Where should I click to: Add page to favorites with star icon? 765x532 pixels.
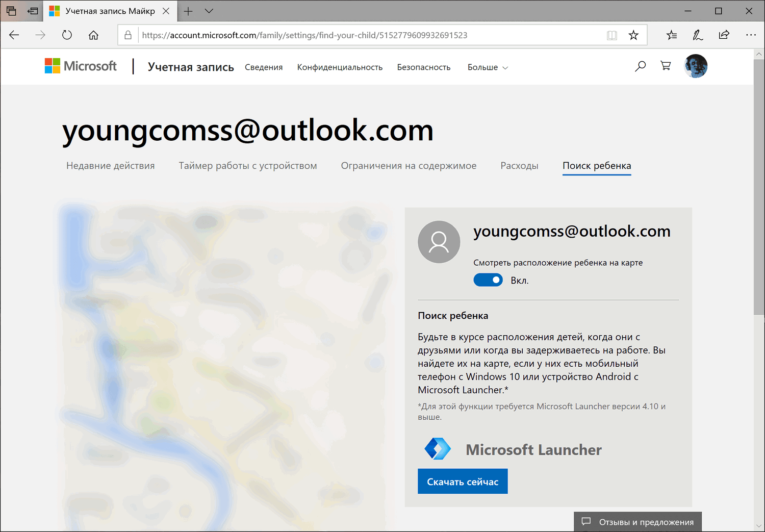tap(633, 35)
